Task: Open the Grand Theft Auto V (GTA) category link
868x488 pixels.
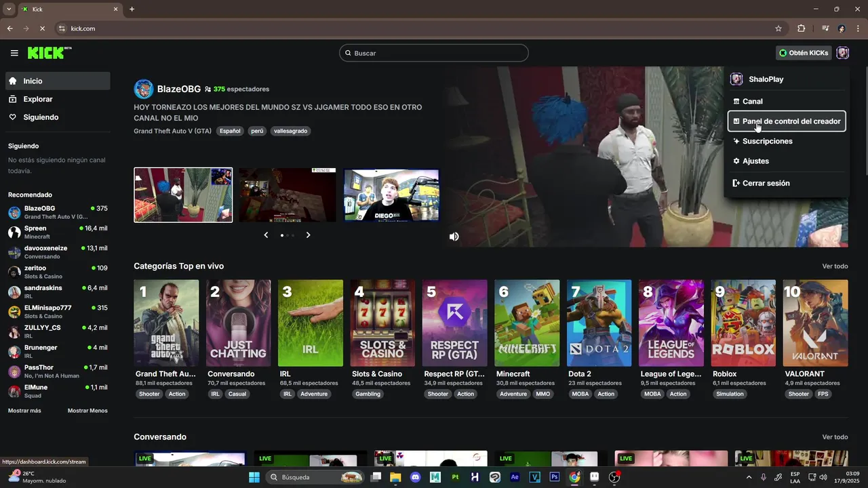Action: click(x=173, y=131)
